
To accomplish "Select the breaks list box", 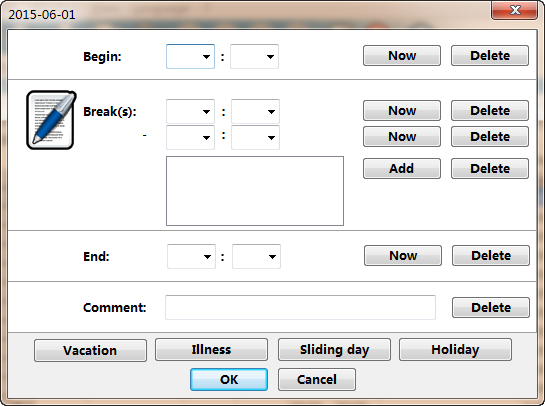I will click(255, 191).
